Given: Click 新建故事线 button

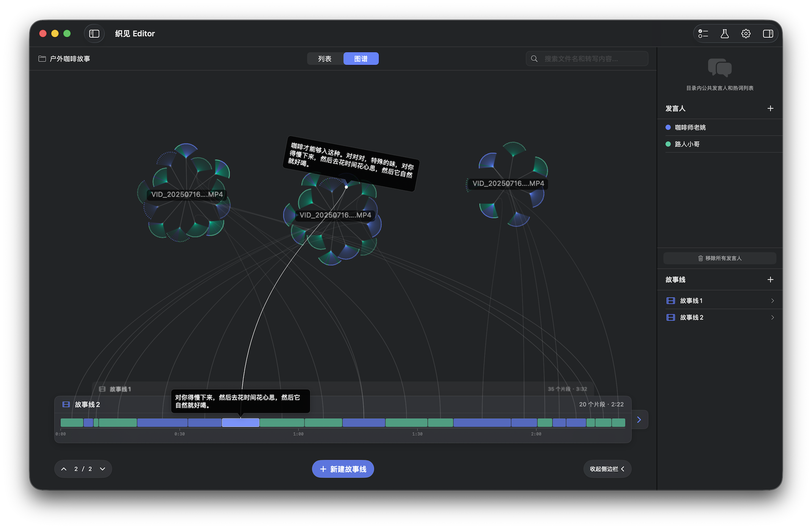Looking at the screenshot, I should coord(343,469).
